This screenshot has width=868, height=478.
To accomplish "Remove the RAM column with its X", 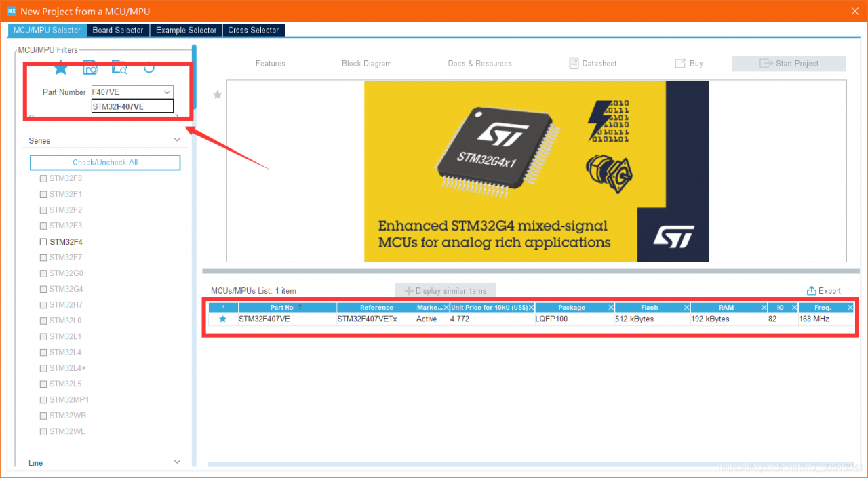I will click(764, 308).
